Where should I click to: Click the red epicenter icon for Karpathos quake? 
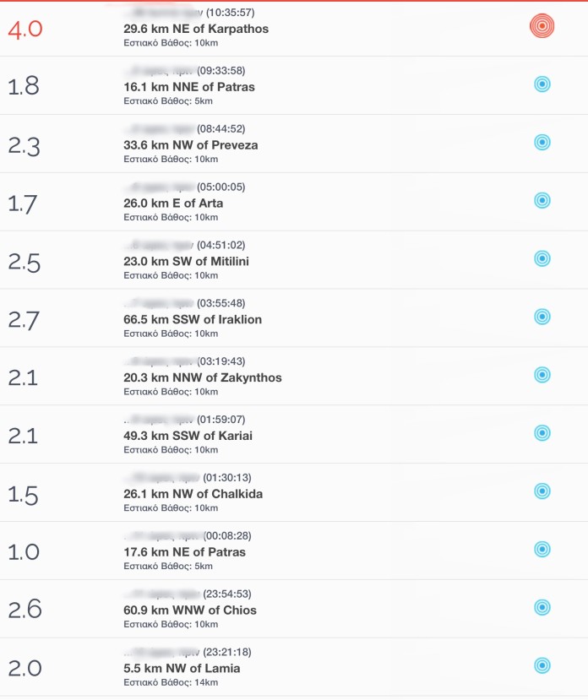[x=542, y=26]
